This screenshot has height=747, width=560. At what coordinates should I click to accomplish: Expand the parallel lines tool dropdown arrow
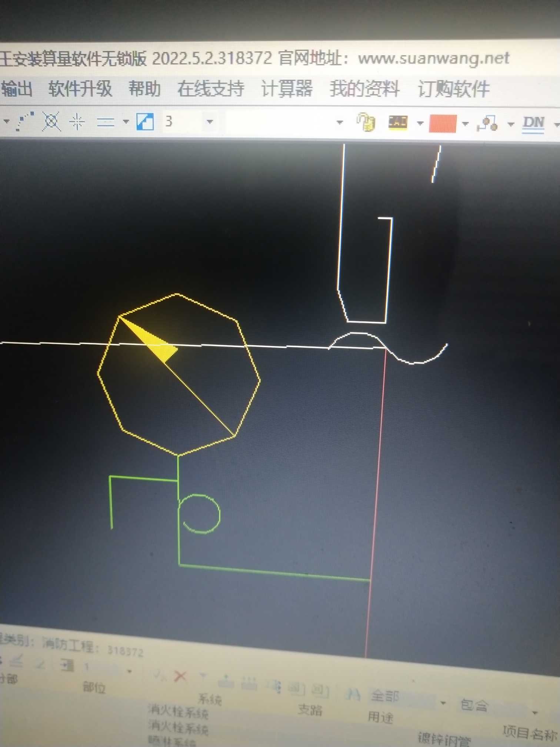pyautogui.click(x=126, y=121)
